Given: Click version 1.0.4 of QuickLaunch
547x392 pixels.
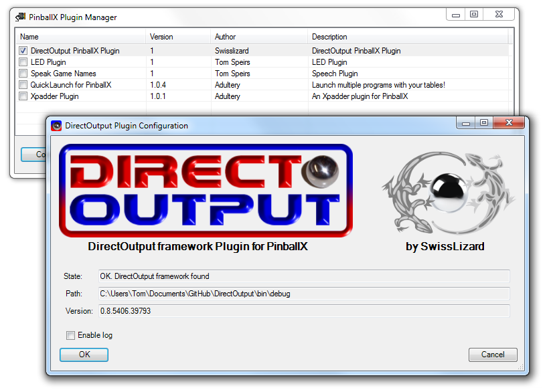Looking at the screenshot, I should click(158, 85).
